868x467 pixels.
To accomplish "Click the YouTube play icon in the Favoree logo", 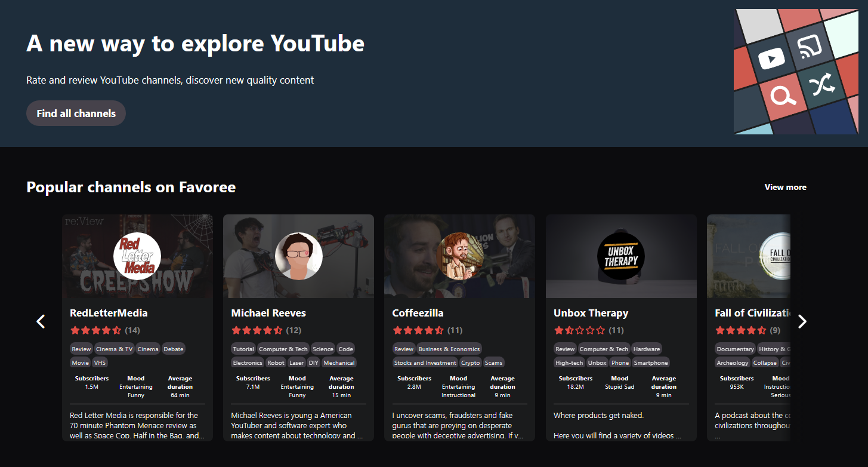I will (x=771, y=58).
